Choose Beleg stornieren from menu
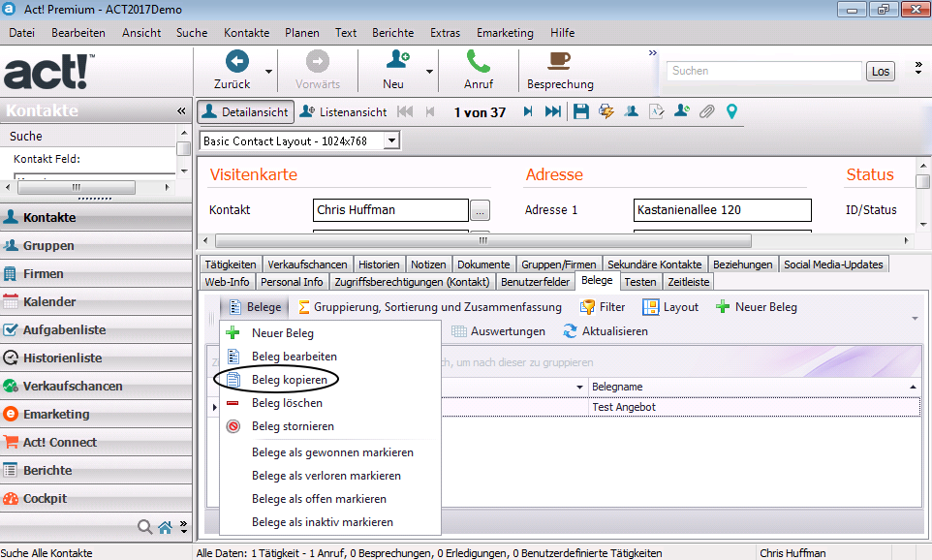The image size is (932, 560). [330, 426]
